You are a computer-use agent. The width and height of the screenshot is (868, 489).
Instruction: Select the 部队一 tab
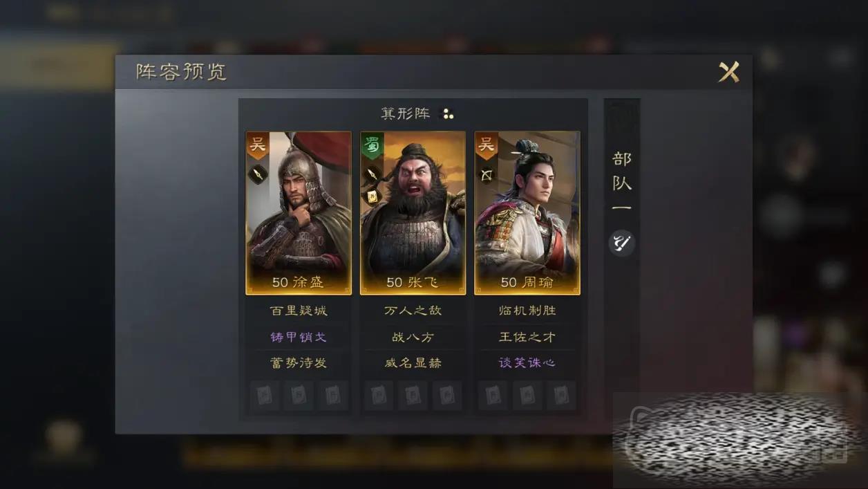point(622,183)
